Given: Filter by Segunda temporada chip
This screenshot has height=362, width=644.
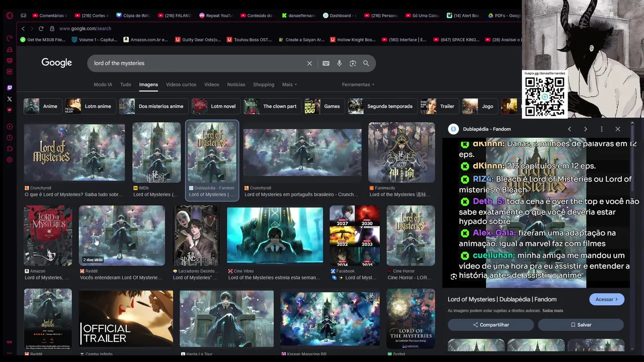Looking at the screenshot, I should coord(382,106).
